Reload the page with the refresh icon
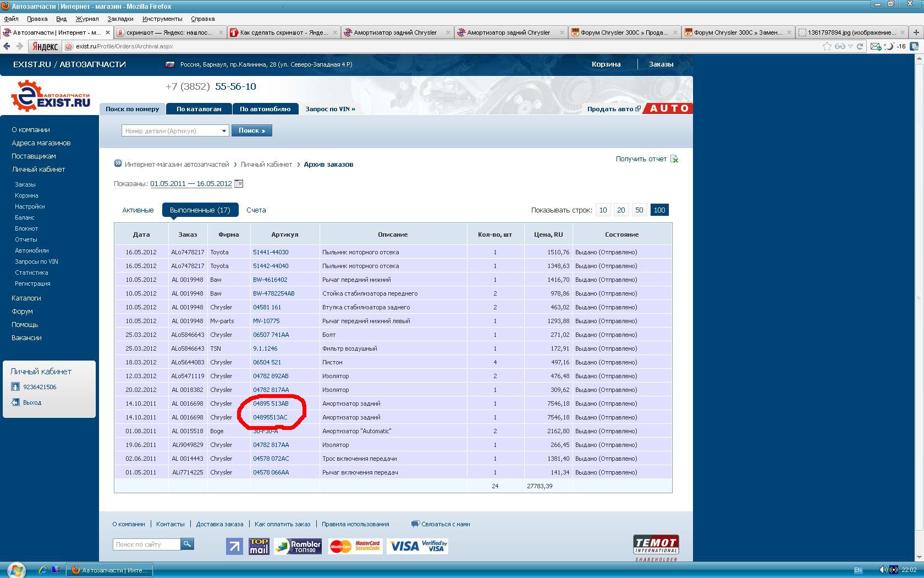The width and height of the screenshot is (924, 578). [x=861, y=46]
